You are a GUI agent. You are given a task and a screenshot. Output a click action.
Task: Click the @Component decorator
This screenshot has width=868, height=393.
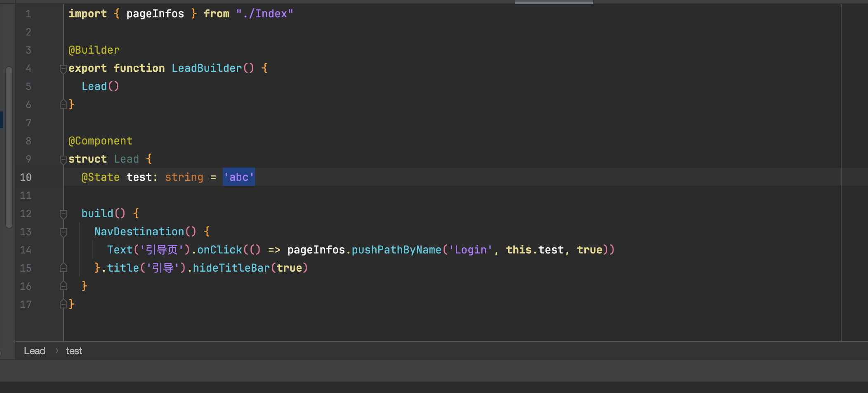[x=100, y=141]
